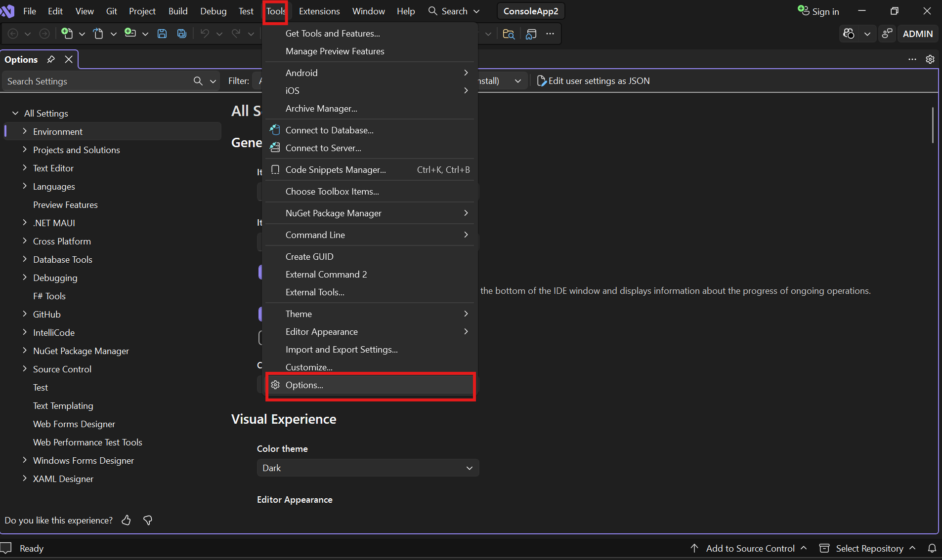Open the NuGet Package Manager submenu

coord(370,213)
